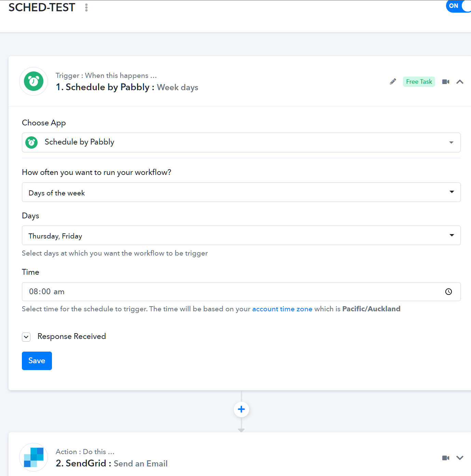
Task: Add a step with the plus button
Action: (241, 409)
